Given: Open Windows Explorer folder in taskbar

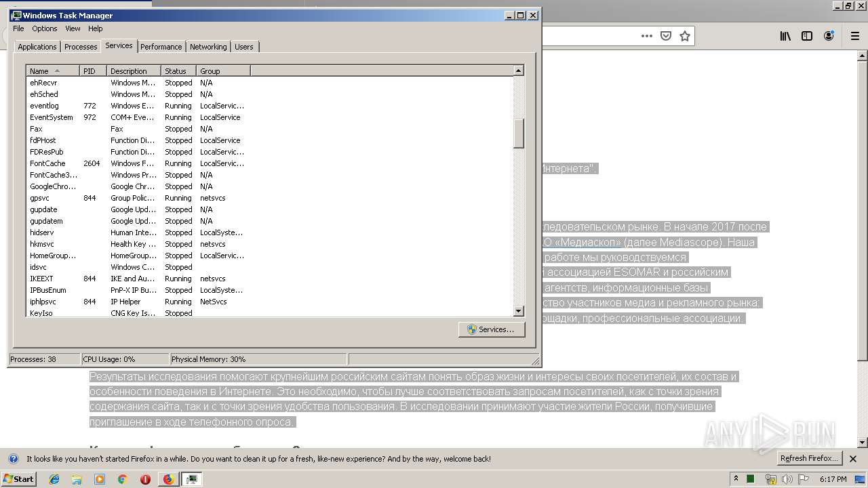Looking at the screenshot, I should click(x=77, y=479).
